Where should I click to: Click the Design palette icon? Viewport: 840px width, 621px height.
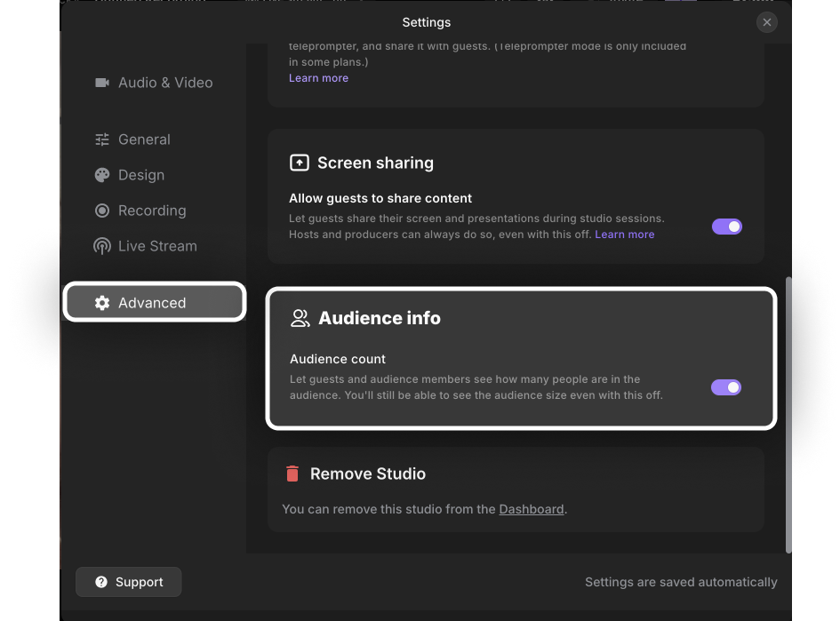coord(102,175)
